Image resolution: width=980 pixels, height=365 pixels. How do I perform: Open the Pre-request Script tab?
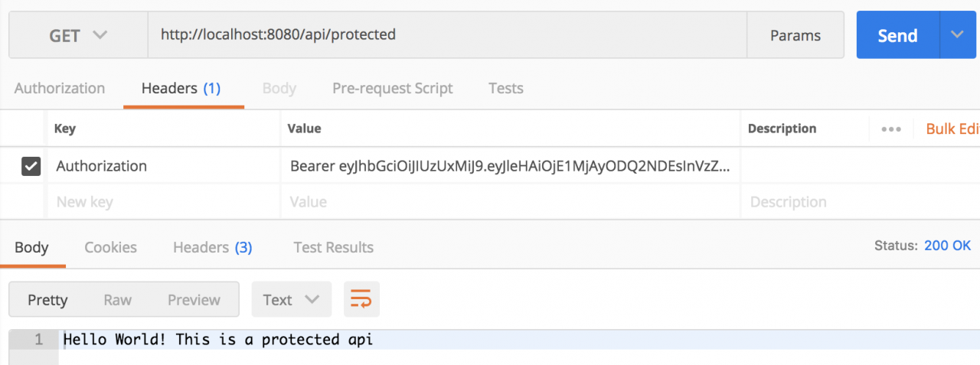(393, 88)
